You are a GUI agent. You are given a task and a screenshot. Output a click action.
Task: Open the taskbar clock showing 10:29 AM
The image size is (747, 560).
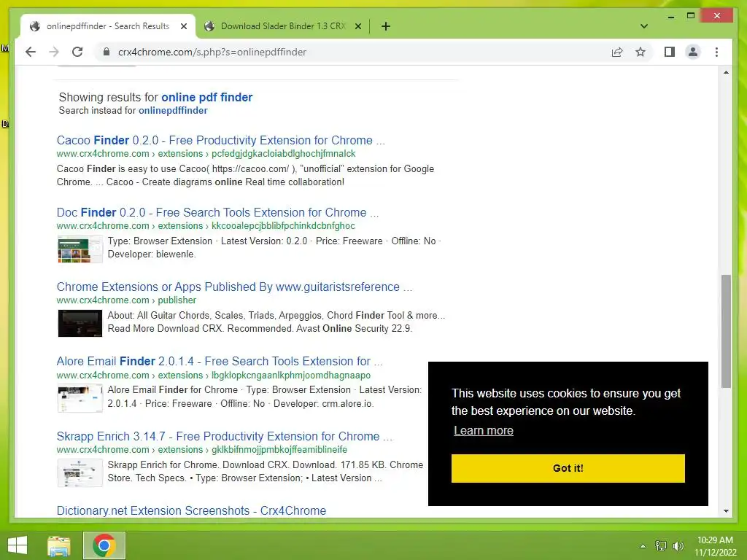(715, 546)
